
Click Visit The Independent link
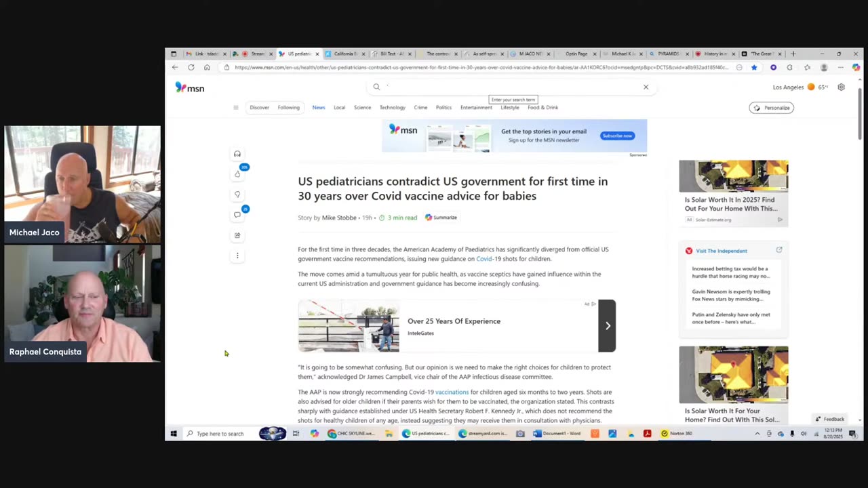tap(722, 251)
